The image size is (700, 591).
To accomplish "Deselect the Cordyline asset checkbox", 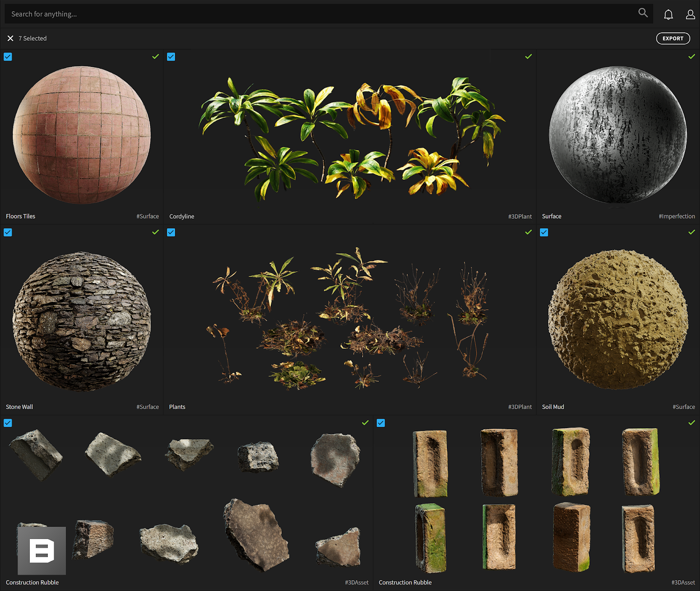I will coord(171,57).
